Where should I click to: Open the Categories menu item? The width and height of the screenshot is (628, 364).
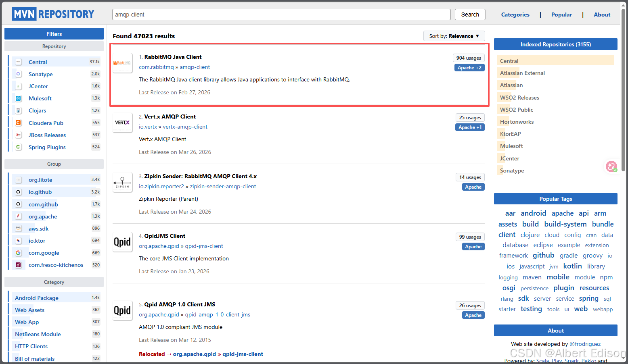(515, 15)
